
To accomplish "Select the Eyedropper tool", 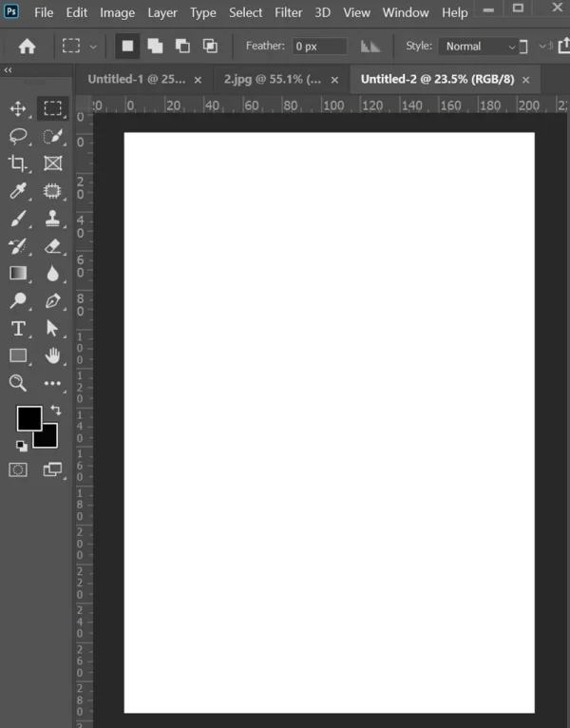I will pos(18,191).
